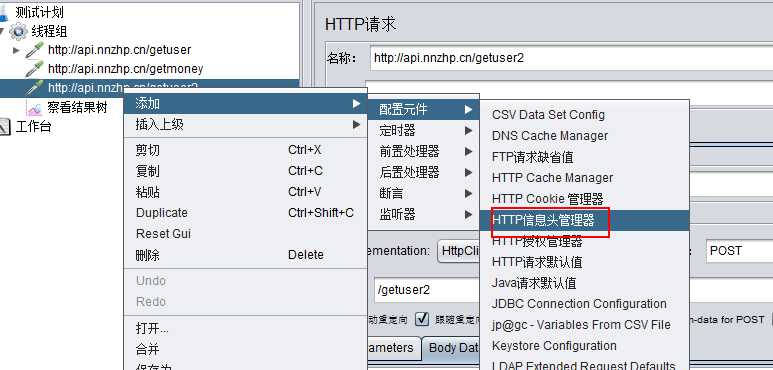Add jp@gc - Variables From CSV File

584,325
